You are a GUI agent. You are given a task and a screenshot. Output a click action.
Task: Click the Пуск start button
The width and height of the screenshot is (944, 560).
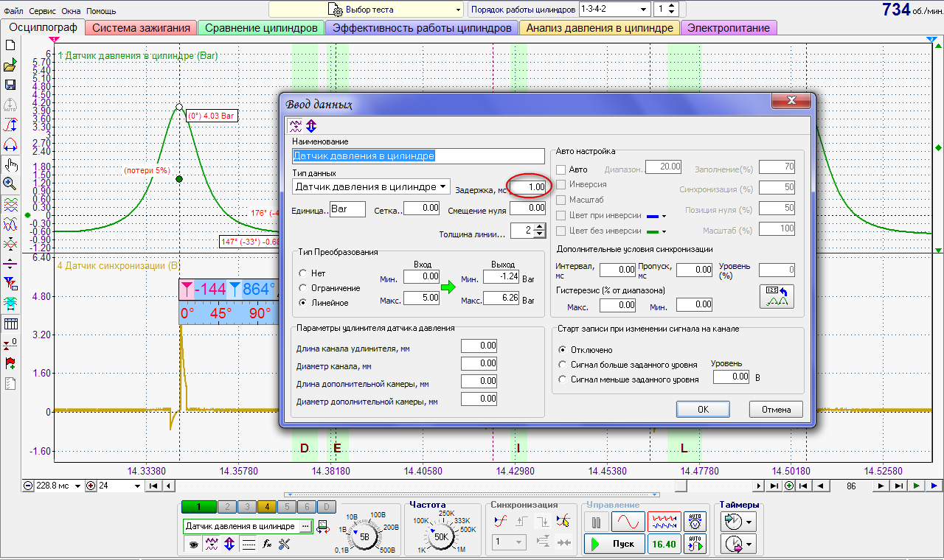pos(614,544)
